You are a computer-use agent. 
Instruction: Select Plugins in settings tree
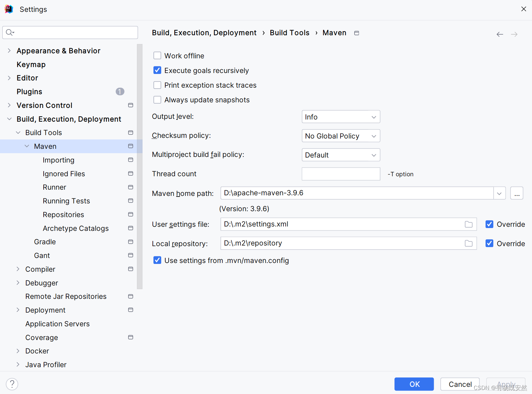29,92
